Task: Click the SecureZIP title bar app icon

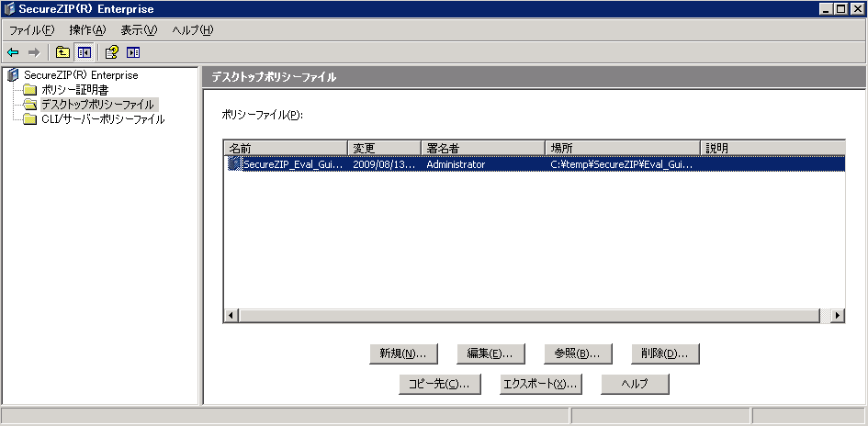Action: point(9,9)
